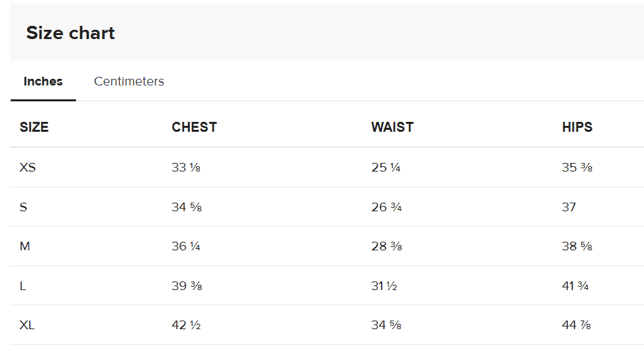Select the L size row label

pyautogui.click(x=23, y=286)
